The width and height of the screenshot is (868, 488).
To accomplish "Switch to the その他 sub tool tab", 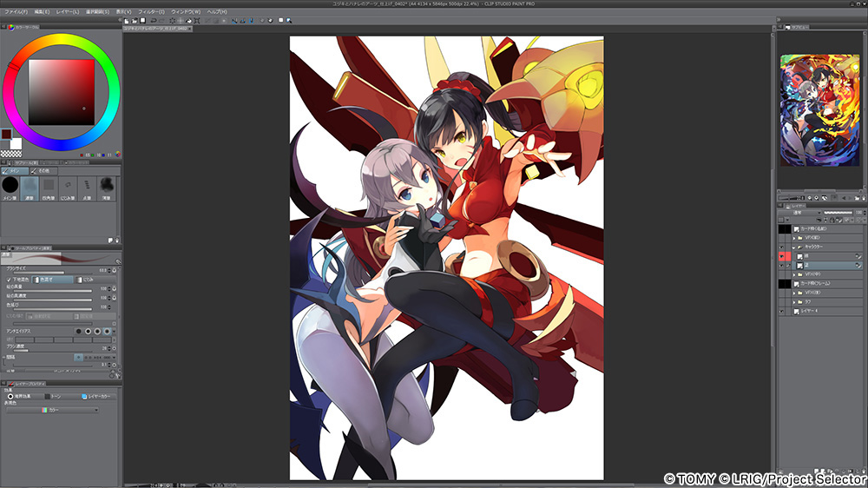I will 42,171.
